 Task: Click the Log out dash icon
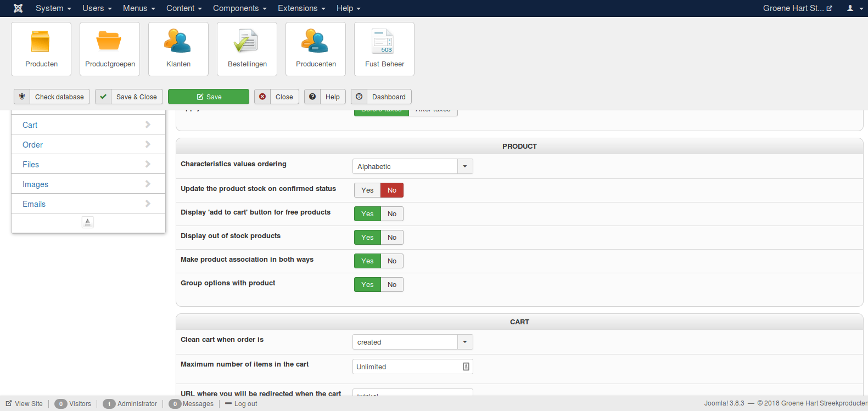pos(228,403)
